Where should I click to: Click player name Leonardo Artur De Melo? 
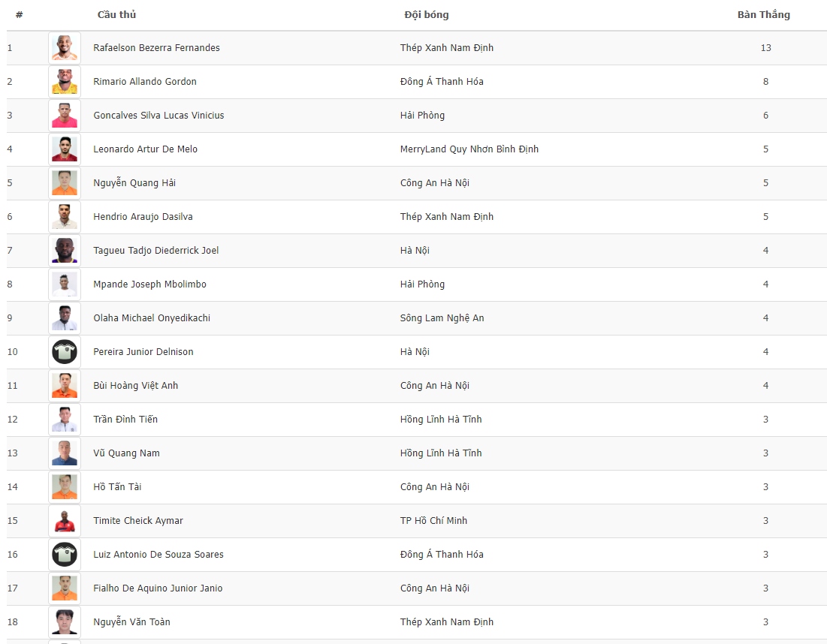click(146, 149)
